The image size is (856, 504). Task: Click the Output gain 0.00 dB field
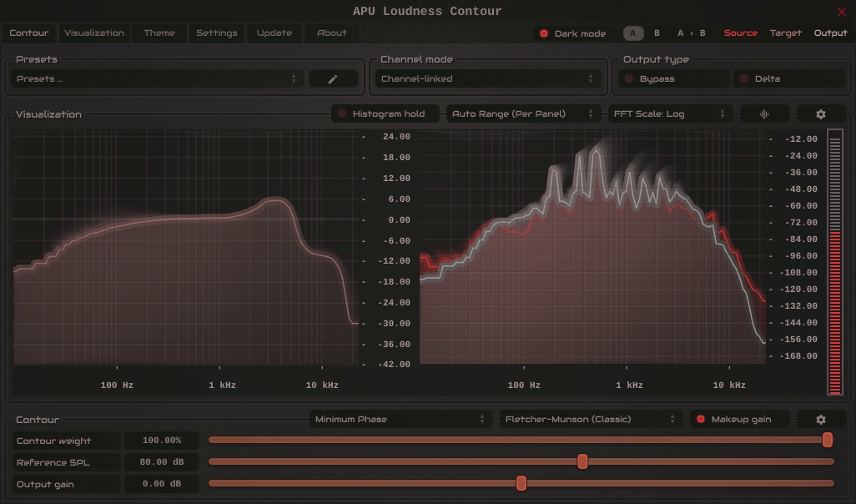162,484
